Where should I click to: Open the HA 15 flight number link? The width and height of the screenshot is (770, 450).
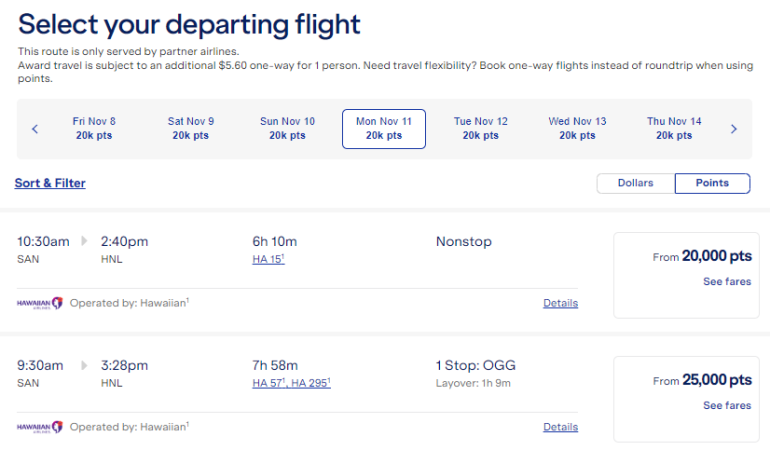pos(268,260)
